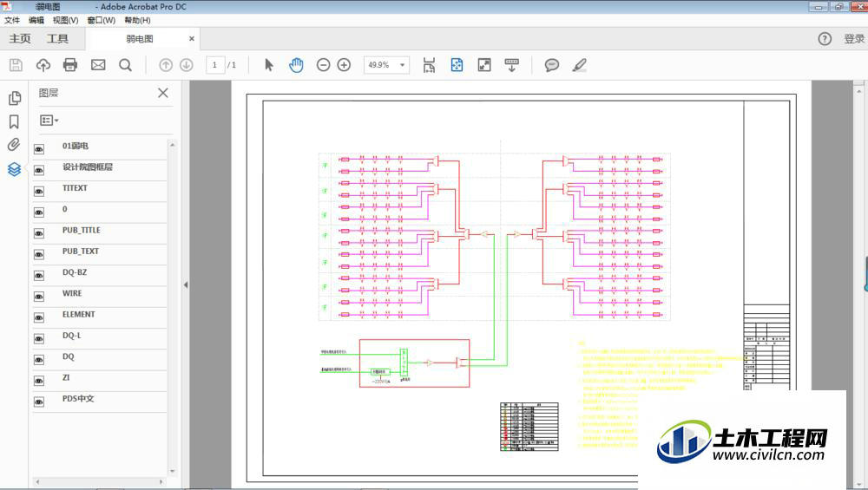Select the highlight pen tool

[579, 65]
